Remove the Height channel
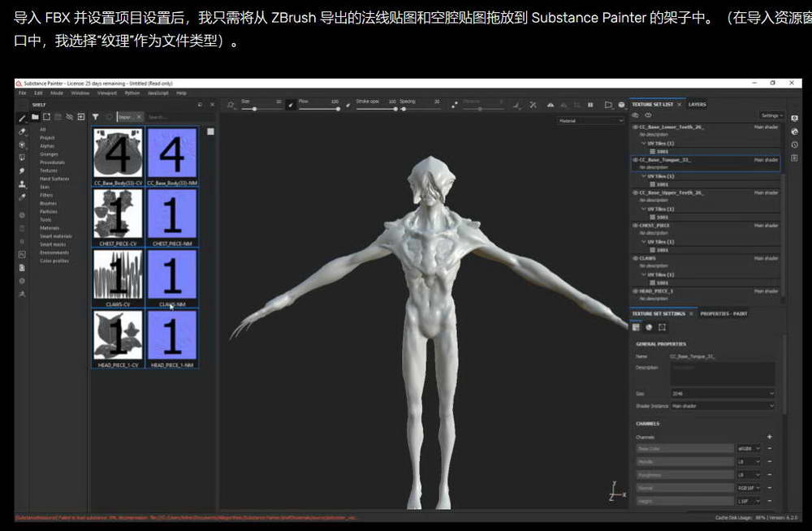The image size is (812, 531). 770,501
